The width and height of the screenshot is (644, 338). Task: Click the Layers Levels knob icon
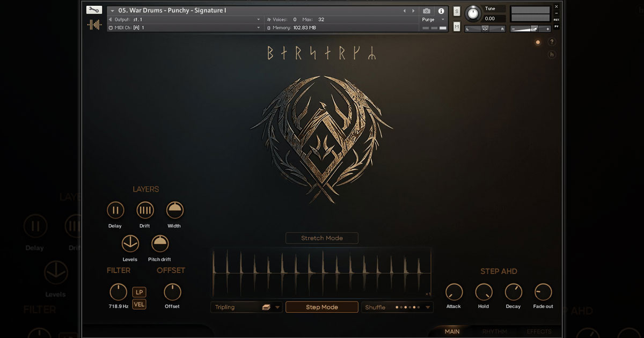(130, 244)
